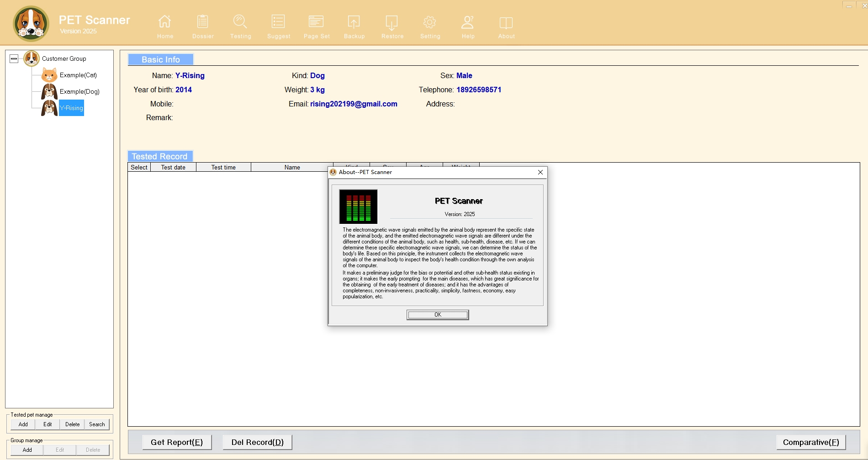The height and width of the screenshot is (460, 868).
Task: Click the PET Scanner dog logo
Action: coord(31,23)
